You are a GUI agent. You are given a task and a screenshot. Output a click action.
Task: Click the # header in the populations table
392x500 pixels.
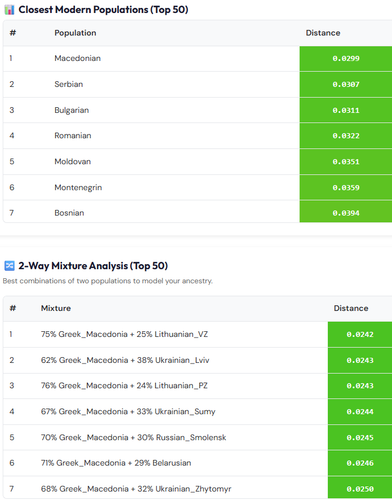pyautogui.click(x=13, y=33)
